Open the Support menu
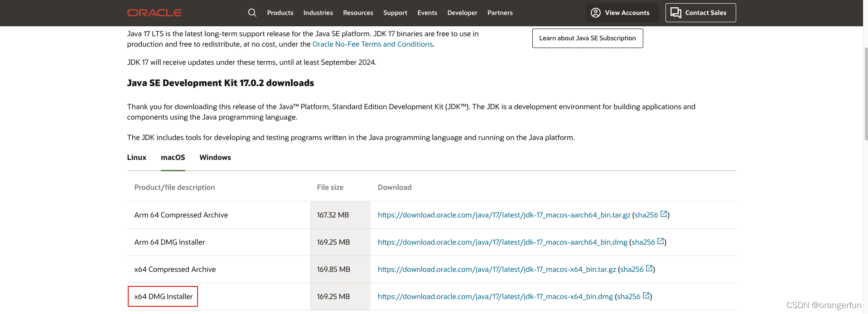Viewport: 868px width, 314px height. tap(395, 13)
